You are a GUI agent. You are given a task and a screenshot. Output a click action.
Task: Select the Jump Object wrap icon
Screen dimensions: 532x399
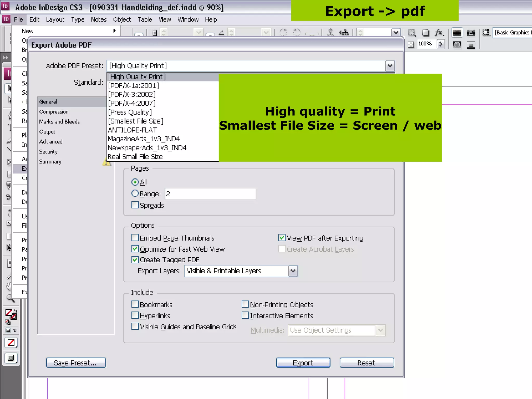coord(471,45)
